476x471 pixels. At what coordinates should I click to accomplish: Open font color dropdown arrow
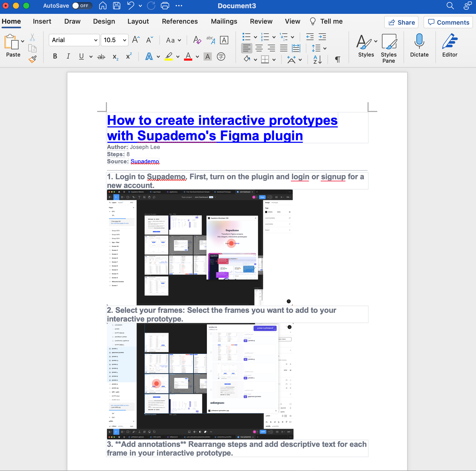click(x=197, y=56)
